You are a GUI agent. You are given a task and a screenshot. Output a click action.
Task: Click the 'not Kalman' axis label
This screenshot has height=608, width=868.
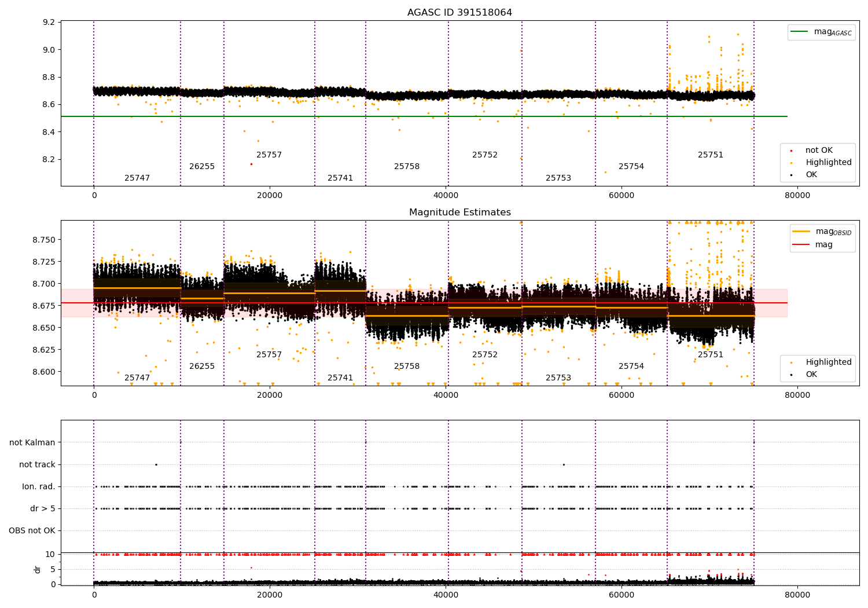32,442
